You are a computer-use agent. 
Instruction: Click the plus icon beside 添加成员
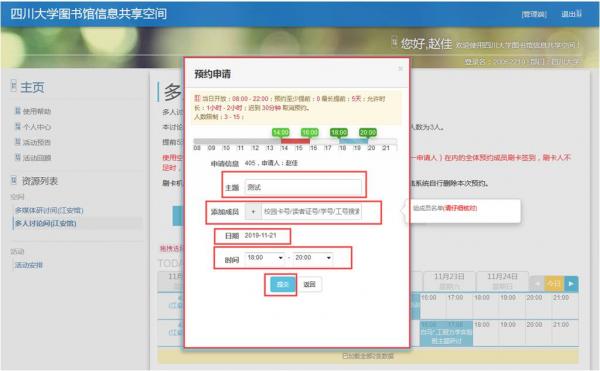(253, 212)
